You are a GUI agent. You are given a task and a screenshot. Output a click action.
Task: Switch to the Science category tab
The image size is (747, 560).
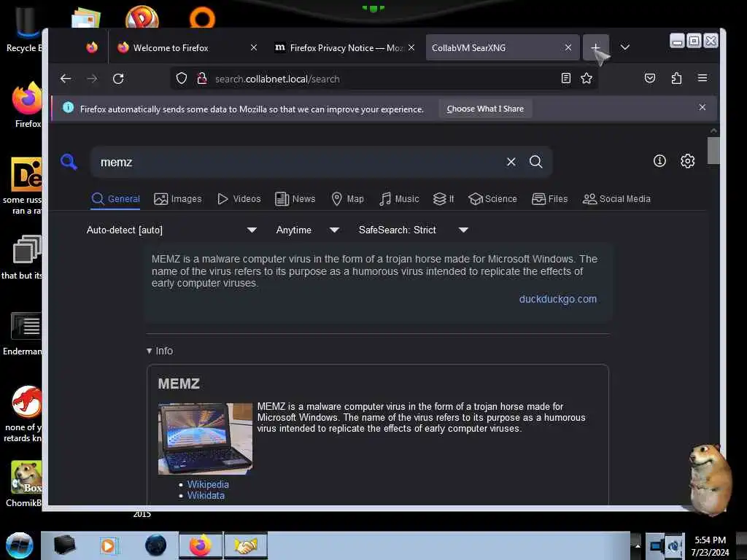coord(492,199)
